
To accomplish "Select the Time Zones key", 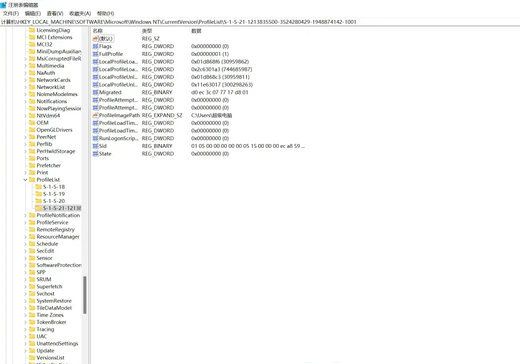I will click(50, 315).
